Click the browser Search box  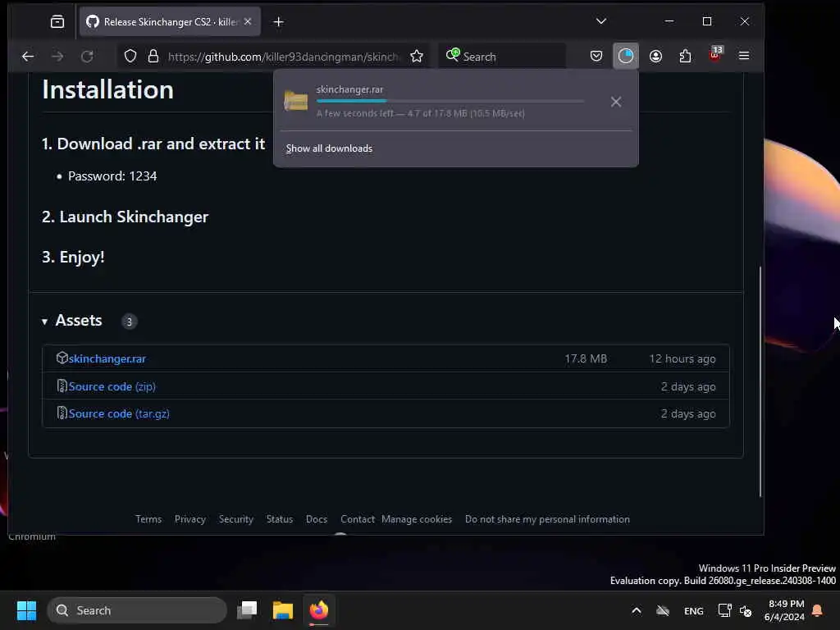tap(503, 57)
